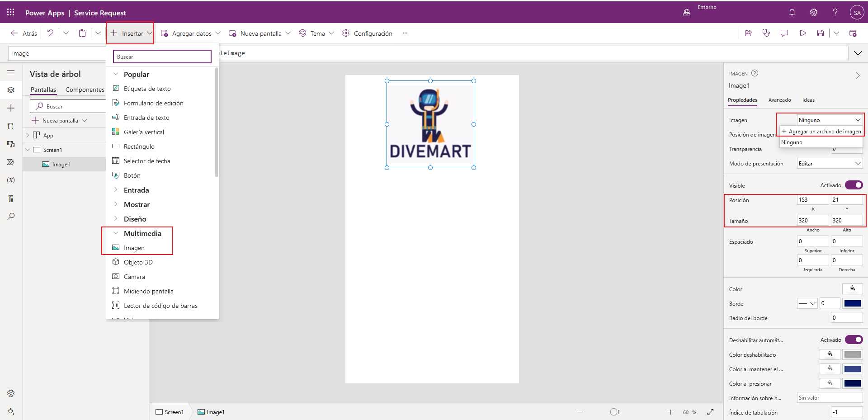Adjust the zoom slider handle

click(x=613, y=412)
